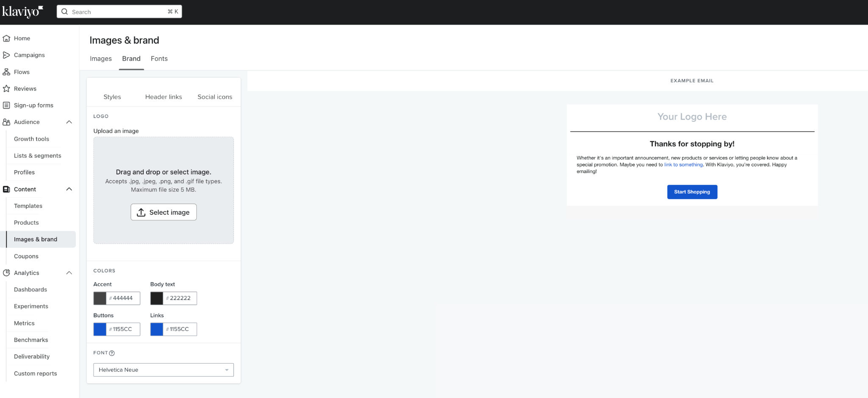
Task: Click the search magnifier icon
Action: [x=65, y=12]
